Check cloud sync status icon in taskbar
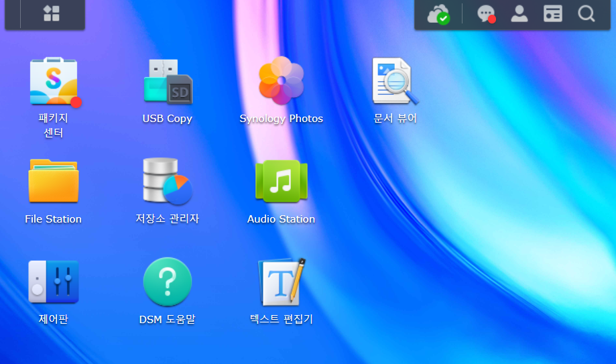The image size is (616, 364). point(438,15)
